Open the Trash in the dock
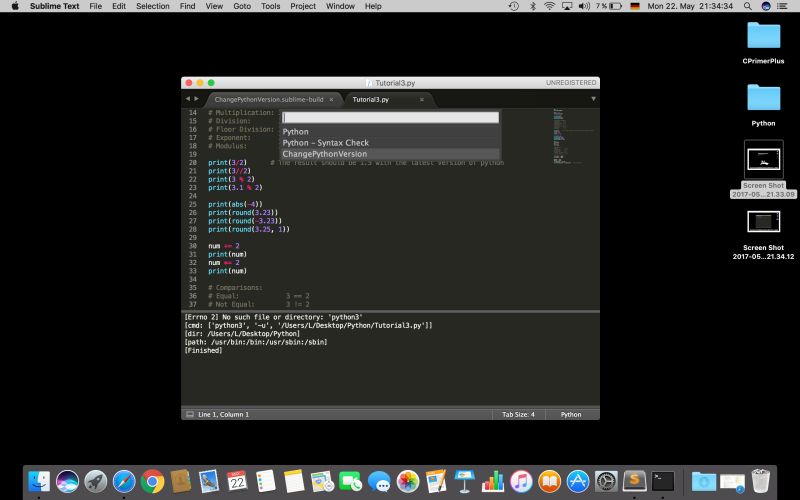The image size is (800, 500). [761, 481]
